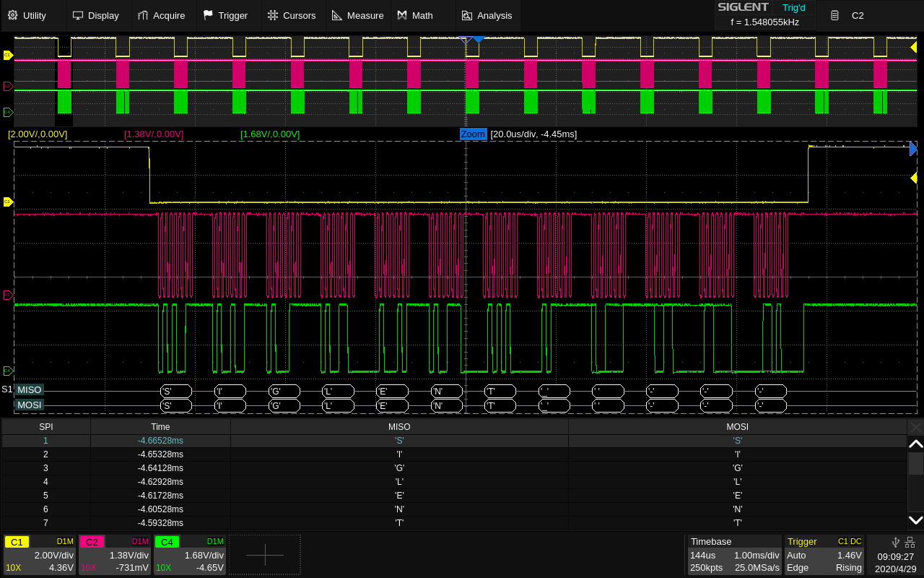This screenshot has height=578, width=924.
Task: Toggle channel C1 settings box
Action: [40, 555]
